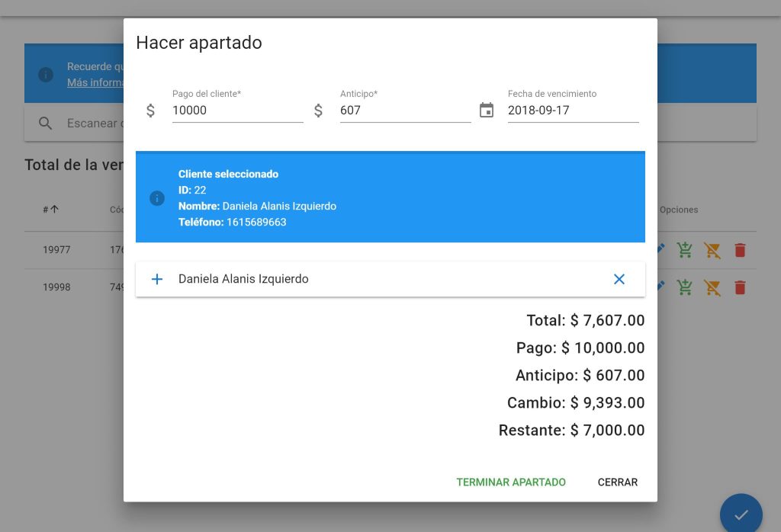Open the Fecha de vencimiento date field
The image size is (781, 532).
pyautogui.click(x=573, y=110)
